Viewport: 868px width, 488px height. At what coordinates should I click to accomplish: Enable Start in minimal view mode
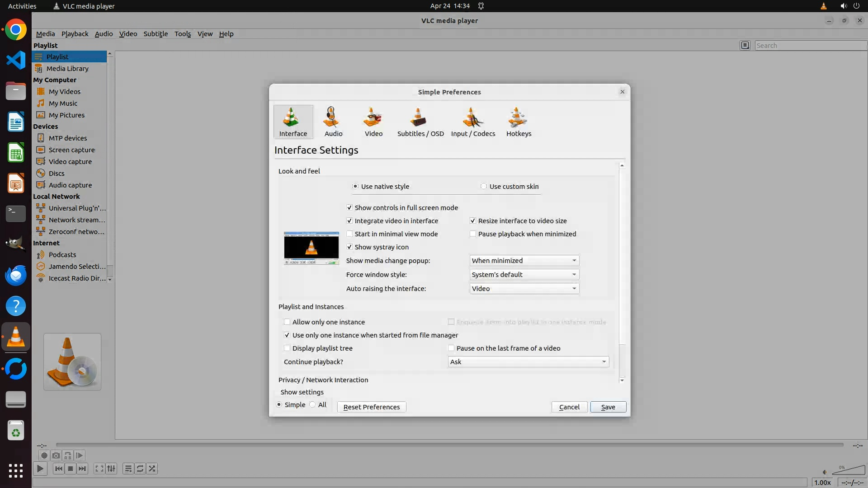click(x=349, y=234)
